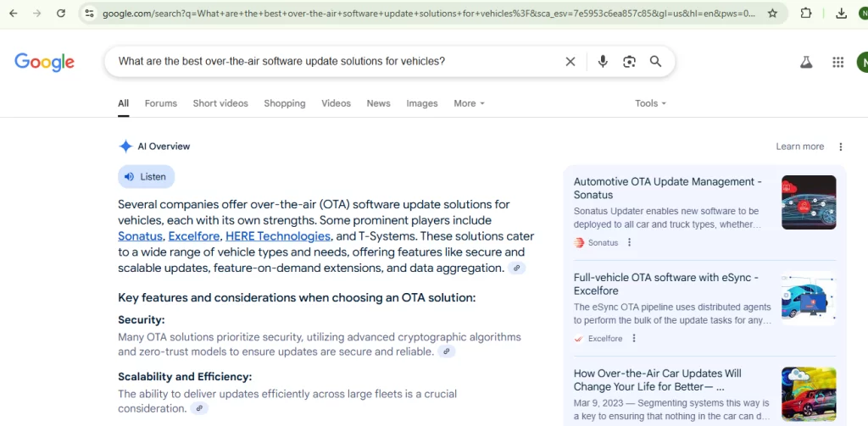
Task: Click Excelfore article thumbnail image
Action: click(x=809, y=298)
